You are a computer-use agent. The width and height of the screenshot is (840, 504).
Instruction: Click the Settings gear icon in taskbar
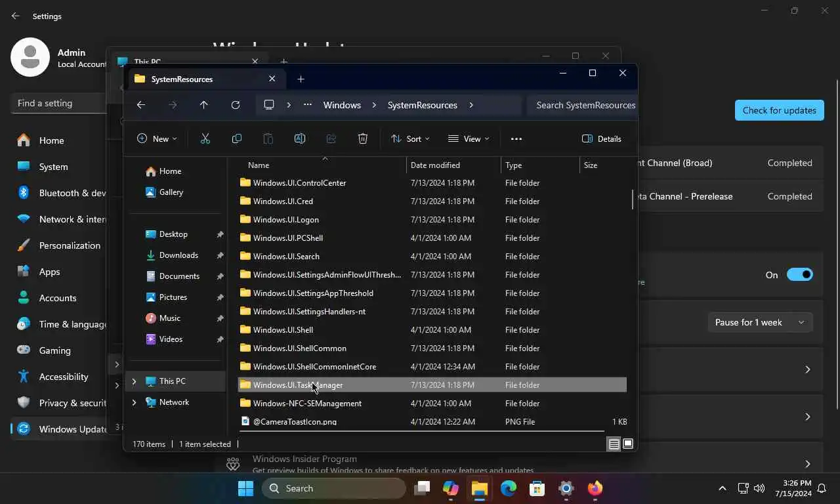(566, 488)
